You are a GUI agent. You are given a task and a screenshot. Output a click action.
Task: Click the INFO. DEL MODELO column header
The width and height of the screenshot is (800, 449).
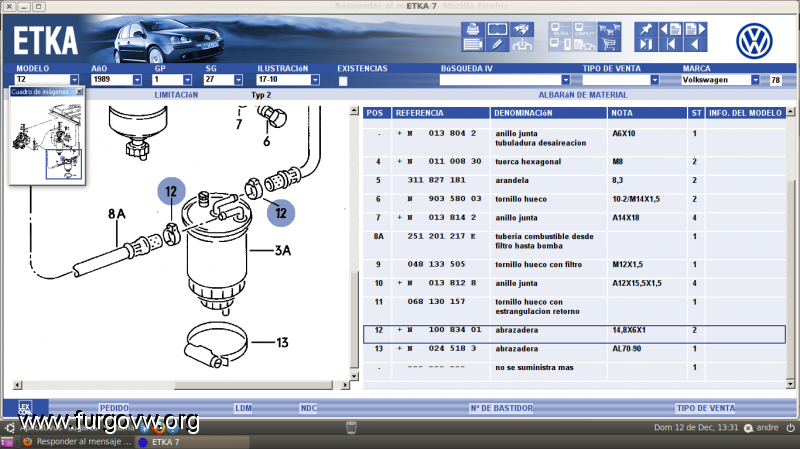click(x=745, y=113)
